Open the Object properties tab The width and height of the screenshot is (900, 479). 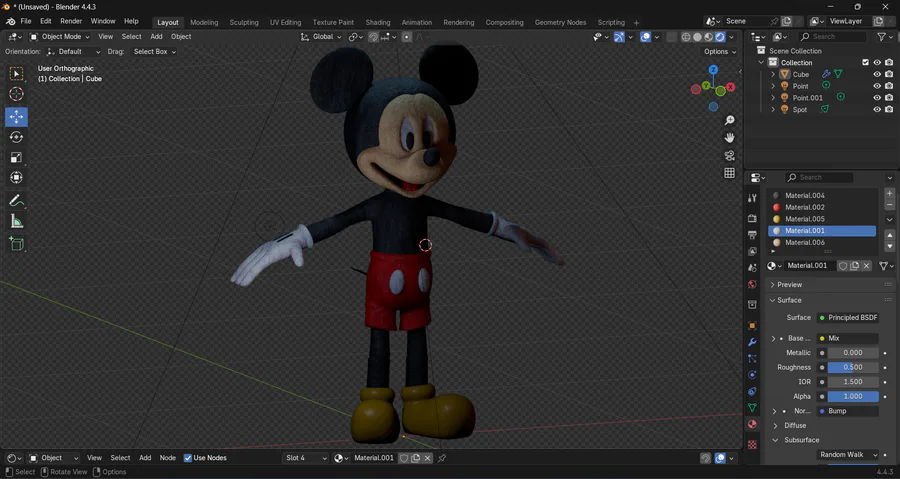pyautogui.click(x=752, y=325)
